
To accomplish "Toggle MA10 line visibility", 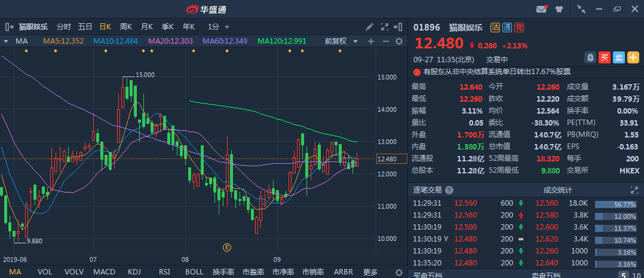I will 116,41.
